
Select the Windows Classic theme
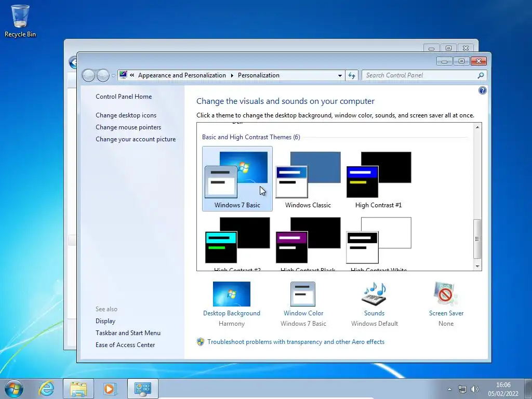point(308,179)
